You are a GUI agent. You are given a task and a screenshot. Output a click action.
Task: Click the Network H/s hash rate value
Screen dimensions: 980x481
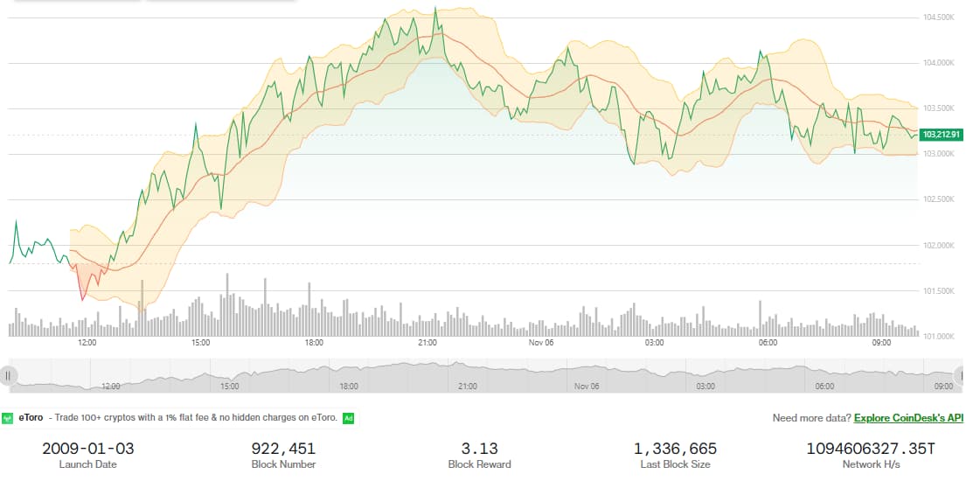point(871,449)
